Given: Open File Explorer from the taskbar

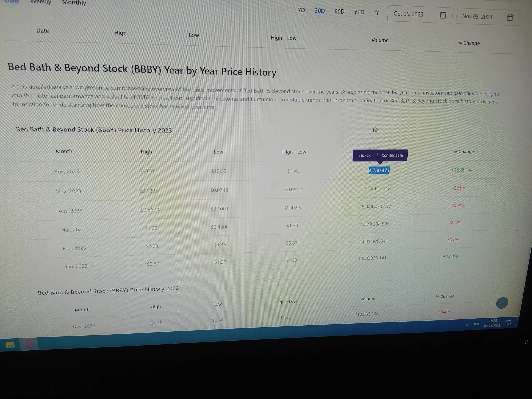Looking at the screenshot, I should 10,345.
